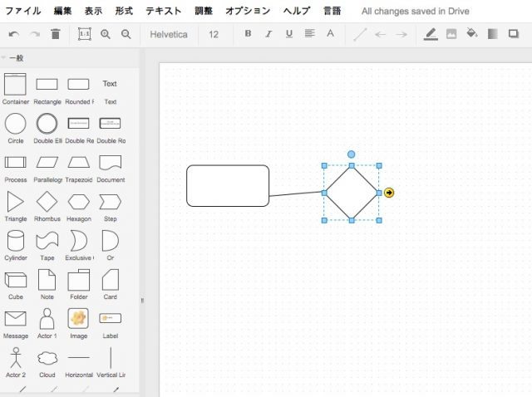This screenshot has height=397, width=532.
Task: Open the font size 12 dropdown
Action: click(214, 34)
